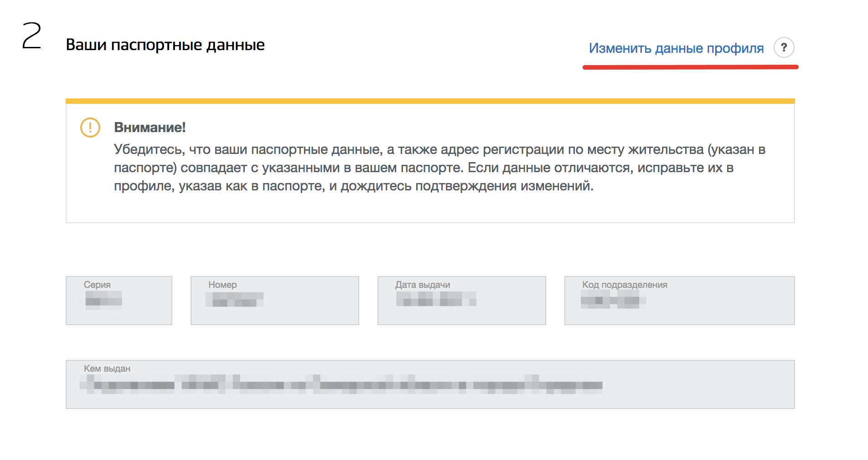
Task: Click the question mark help icon
Action: [784, 47]
